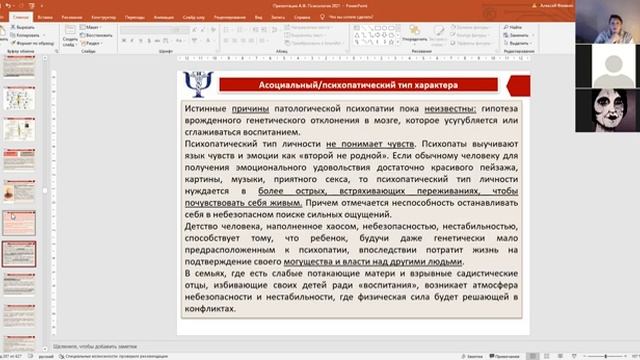Switch to the Анимация tab
Image resolution: width=640 pixels, height=360 pixels.
click(x=164, y=17)
